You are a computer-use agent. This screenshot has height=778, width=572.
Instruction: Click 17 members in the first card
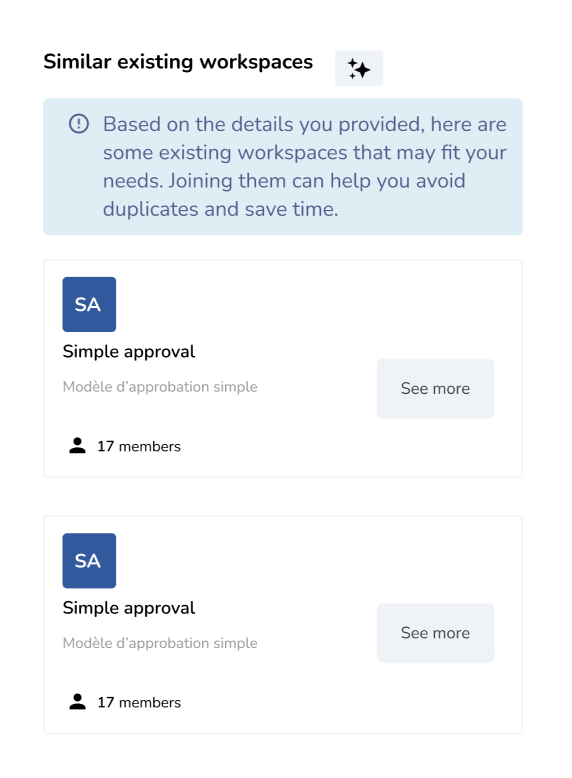[139, 447]
